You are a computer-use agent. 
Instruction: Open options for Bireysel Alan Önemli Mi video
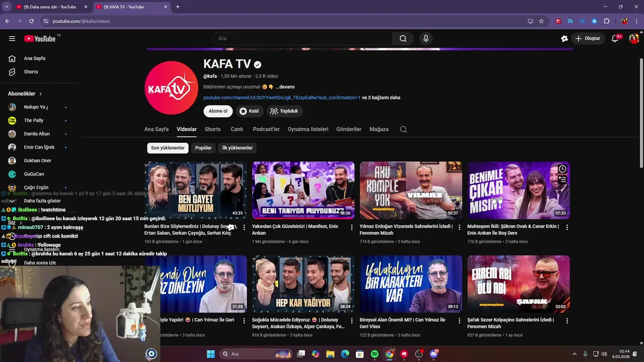[459, 321]
